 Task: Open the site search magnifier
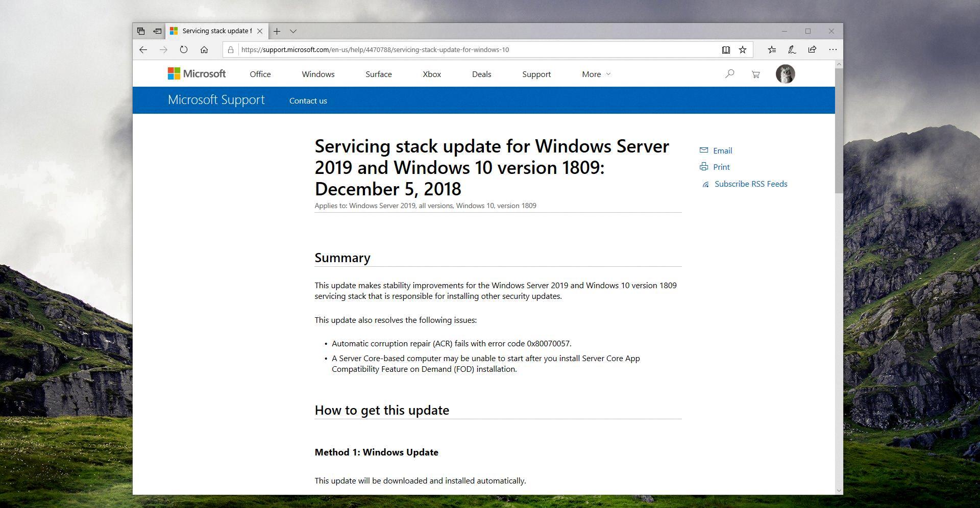730,74
